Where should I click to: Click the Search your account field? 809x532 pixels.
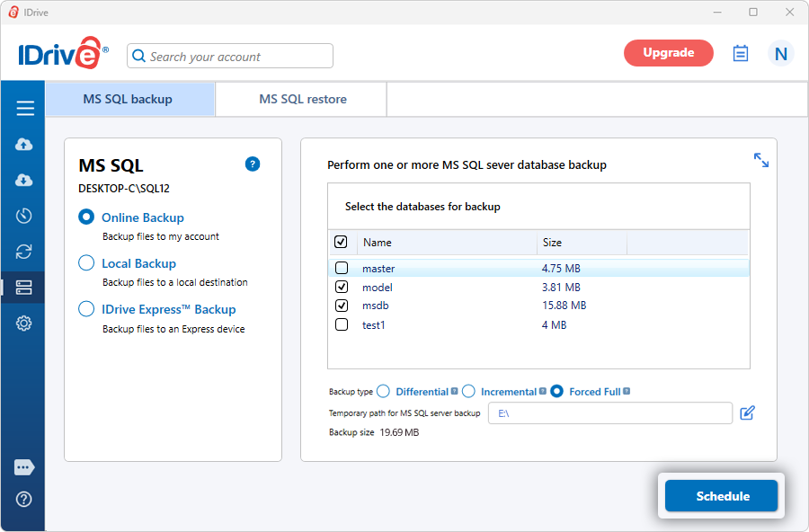pos(230,56)
